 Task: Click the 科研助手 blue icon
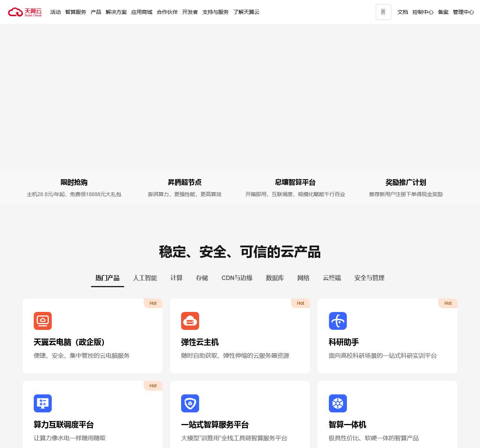[338, 321]
